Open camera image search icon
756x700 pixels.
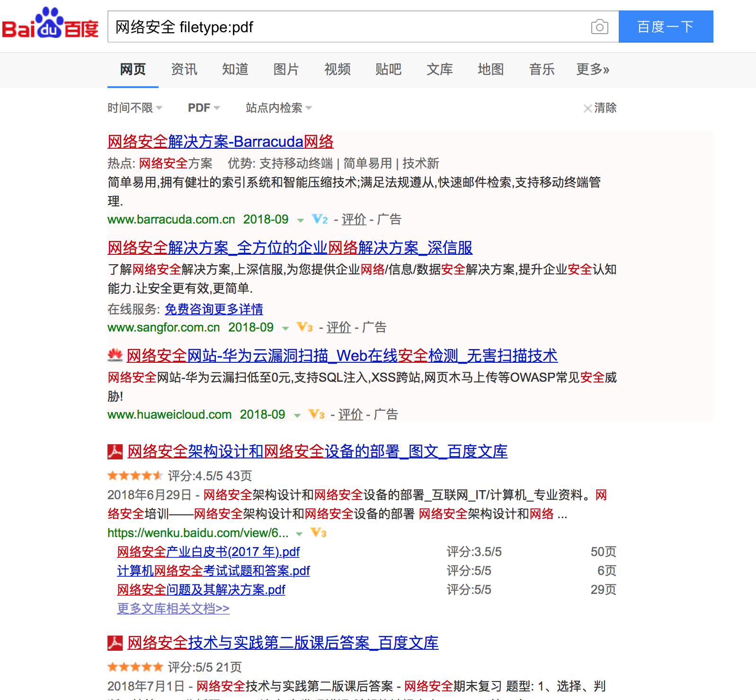pyautogui.click(x=599, y=27)
